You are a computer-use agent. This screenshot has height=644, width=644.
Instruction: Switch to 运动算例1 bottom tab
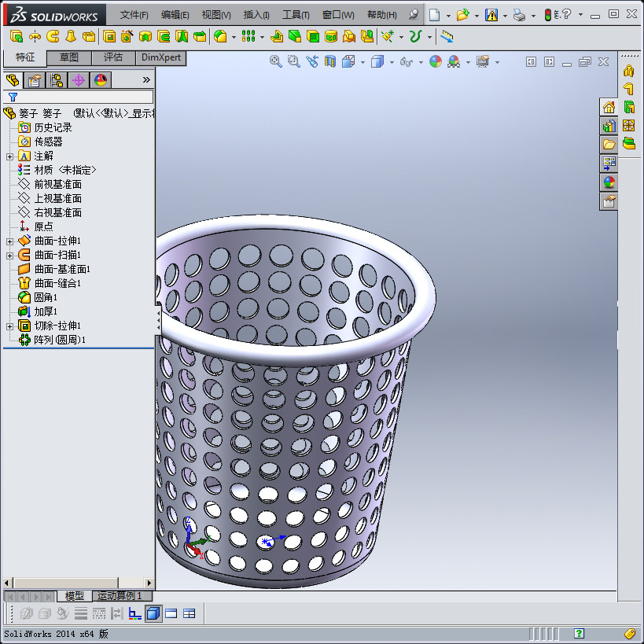120,596
